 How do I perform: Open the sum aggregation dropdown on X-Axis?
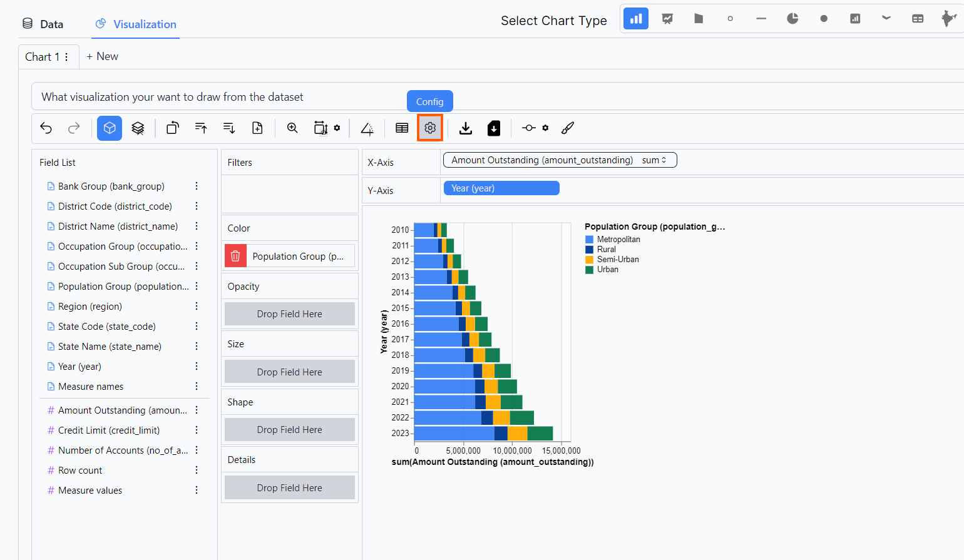click(x=654, y=160)
